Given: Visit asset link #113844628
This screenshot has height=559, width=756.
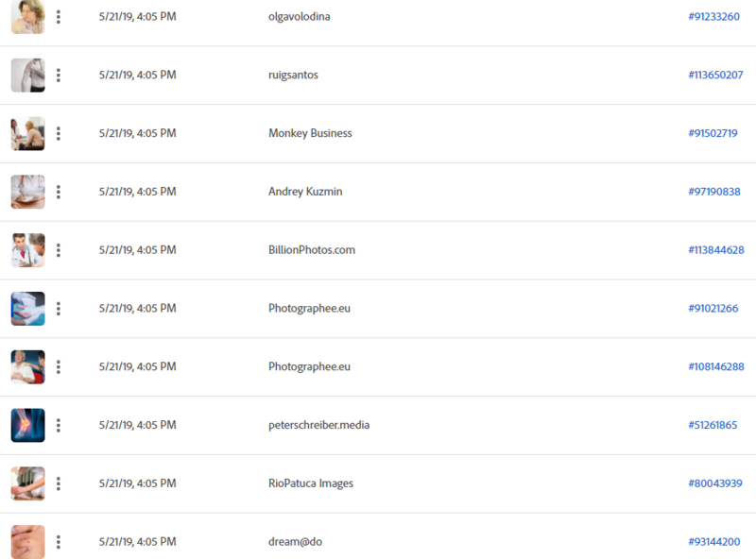Looking at the screenshot, I should [x=716, y=250].
